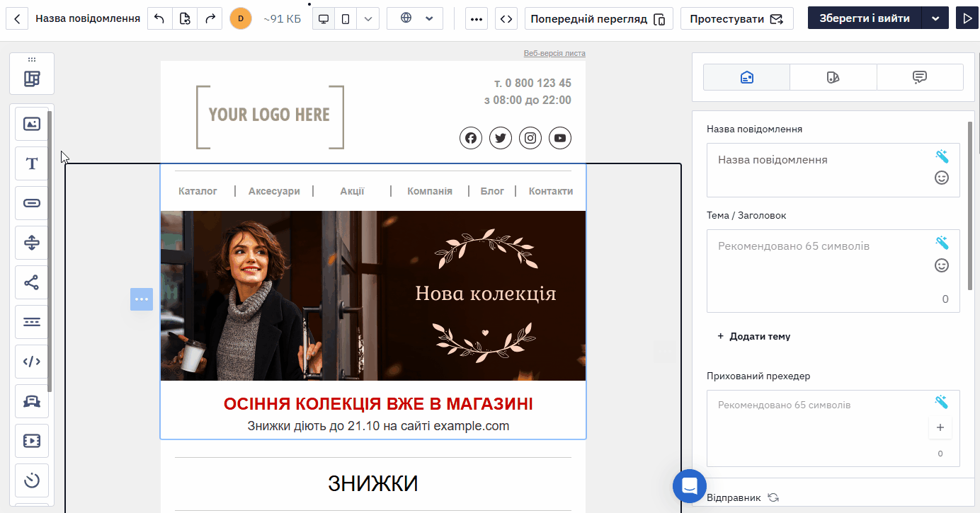Viewport: 980px width, 513px height.
Task: Select the Image block tool
Action: [32, 124]
